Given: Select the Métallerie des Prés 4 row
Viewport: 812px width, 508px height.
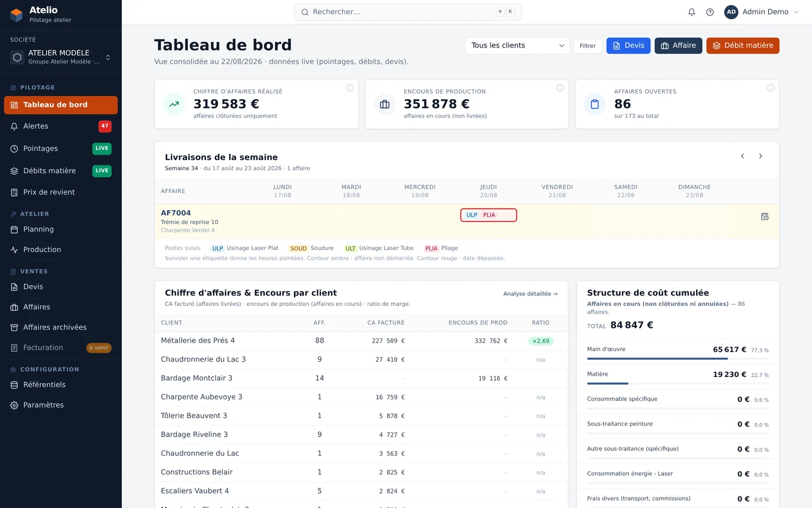Looking at the screenshot, I should (x=361, y=341).
